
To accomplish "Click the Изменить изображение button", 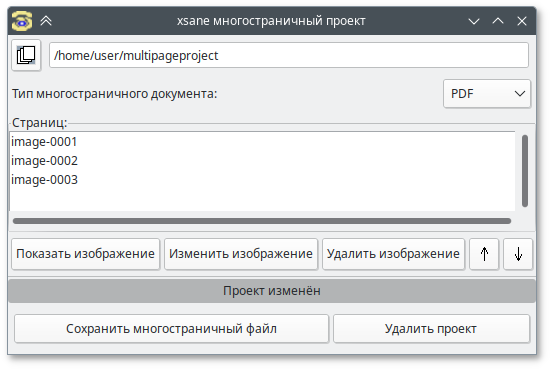I will click(241, 254).
